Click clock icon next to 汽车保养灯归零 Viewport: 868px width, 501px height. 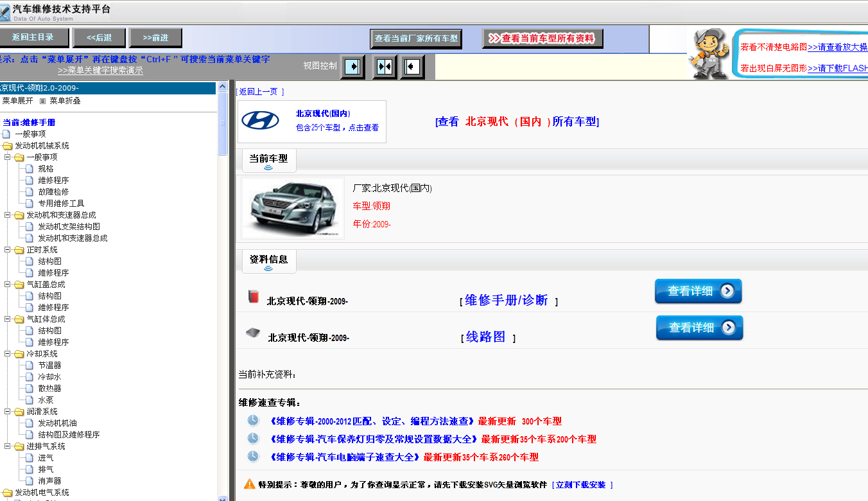[x=253, y=438]
